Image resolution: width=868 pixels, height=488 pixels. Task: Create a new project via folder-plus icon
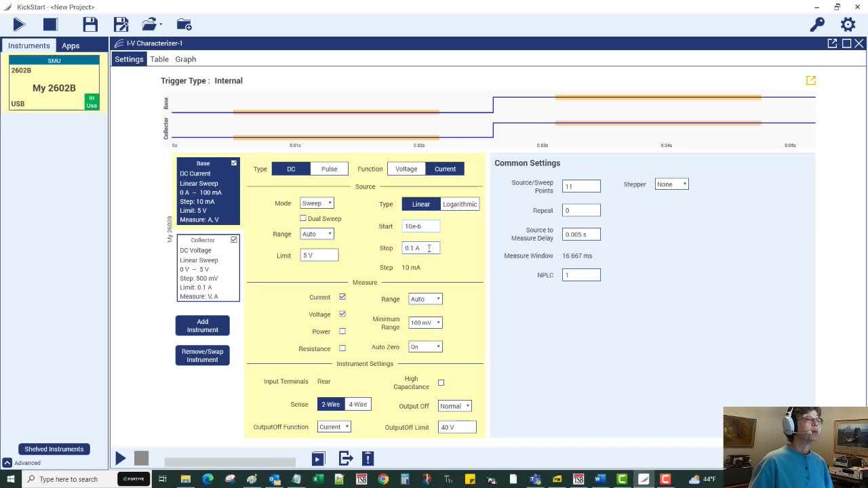184,24
